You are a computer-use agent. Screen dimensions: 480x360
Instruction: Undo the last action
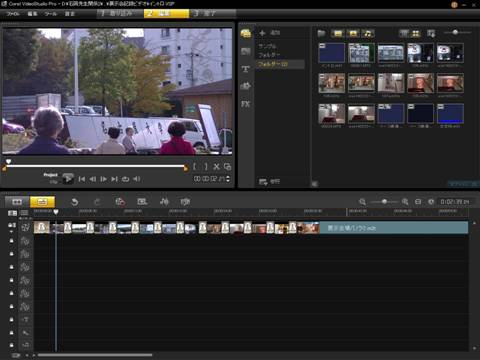click(x=75, y=202)
